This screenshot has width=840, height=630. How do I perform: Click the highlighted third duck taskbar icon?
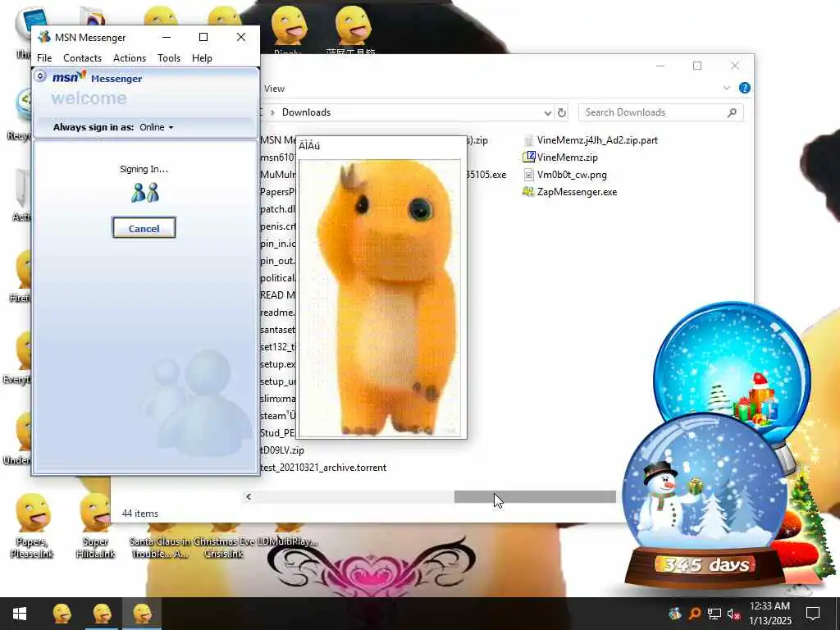tap(142, 614)
